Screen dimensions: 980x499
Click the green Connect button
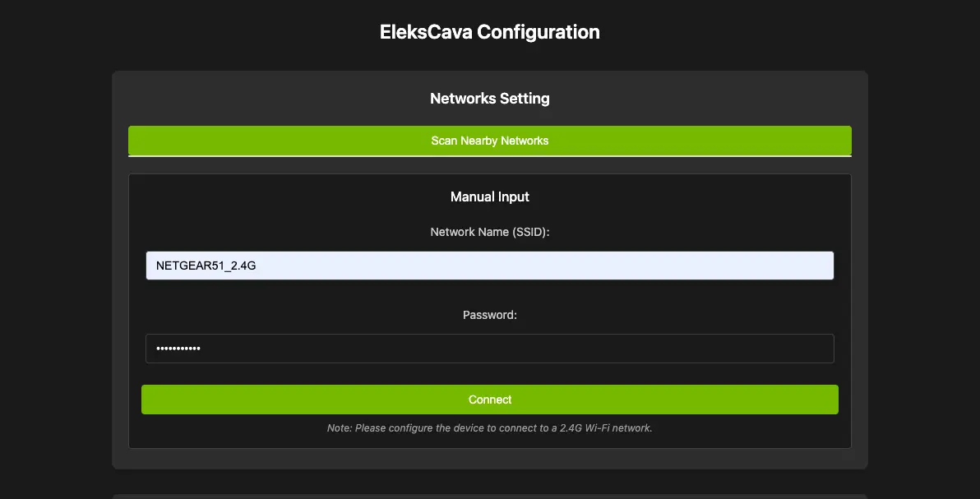tap(489, 400)
